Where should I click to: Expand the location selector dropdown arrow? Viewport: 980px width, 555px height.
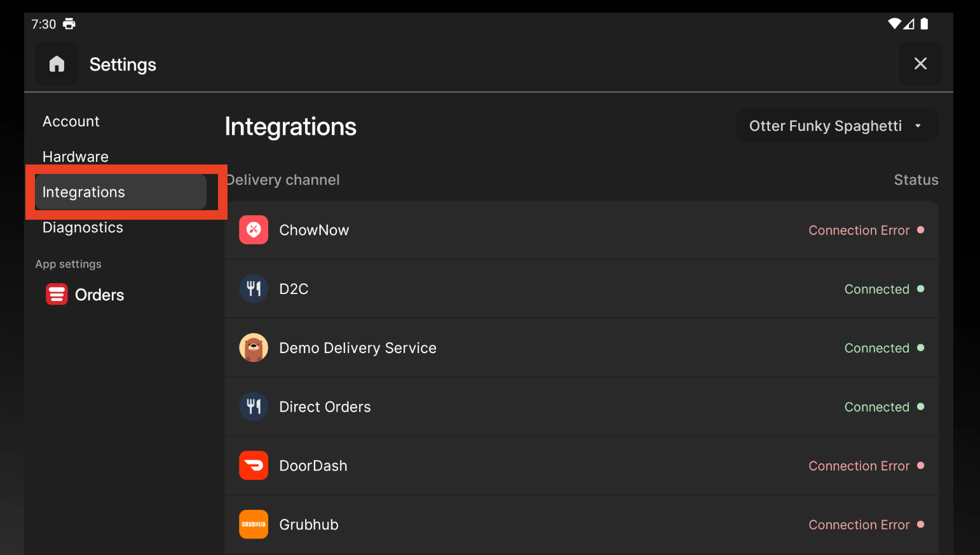point(918,126)
